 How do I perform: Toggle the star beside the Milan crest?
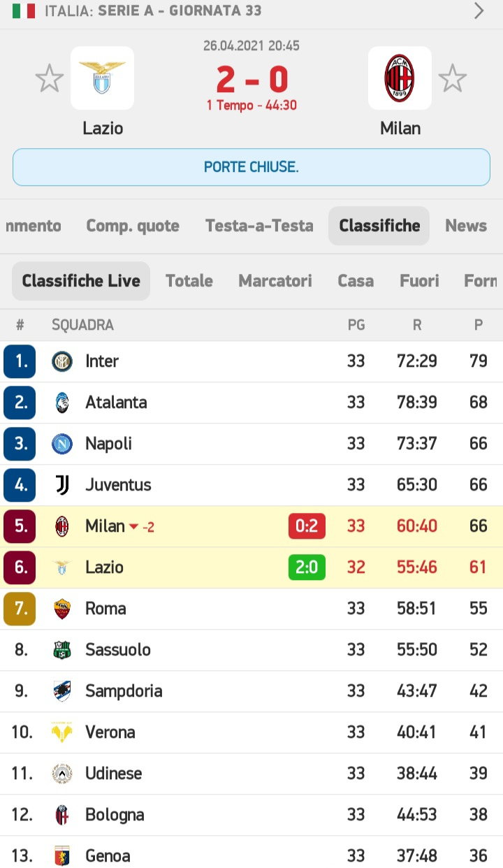[453, 78]
